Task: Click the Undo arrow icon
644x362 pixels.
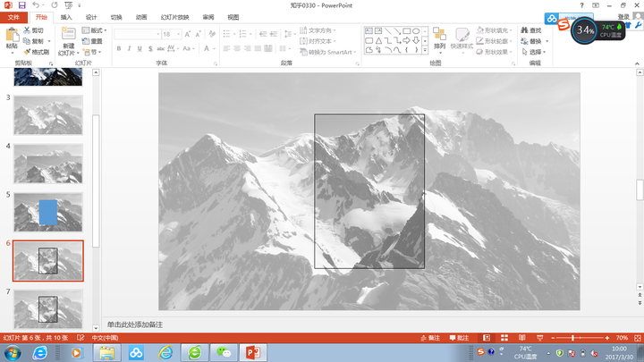Action: [x=36, y=5]
